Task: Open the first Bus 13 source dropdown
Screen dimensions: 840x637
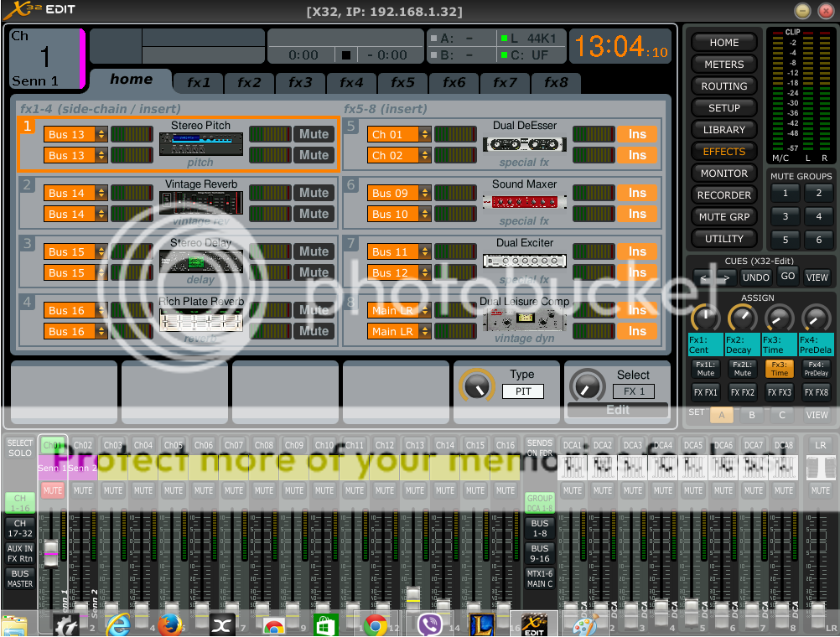Action: click(x=76, y=134)
